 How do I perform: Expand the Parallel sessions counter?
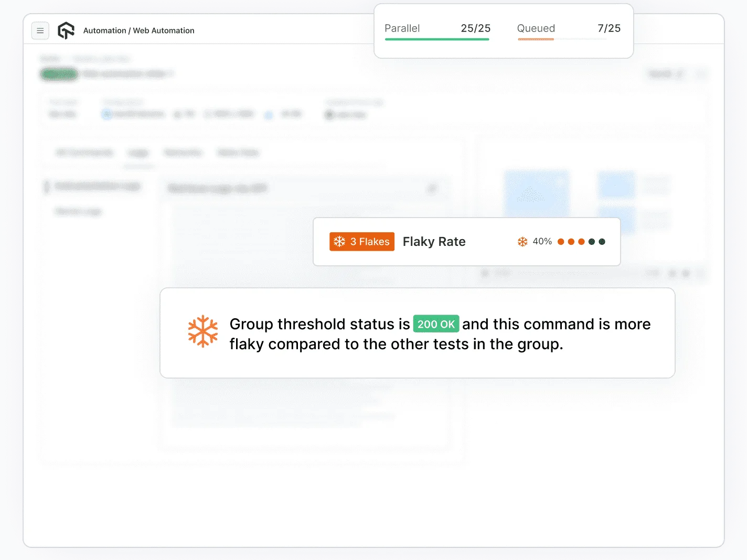(x=437, y=28)
